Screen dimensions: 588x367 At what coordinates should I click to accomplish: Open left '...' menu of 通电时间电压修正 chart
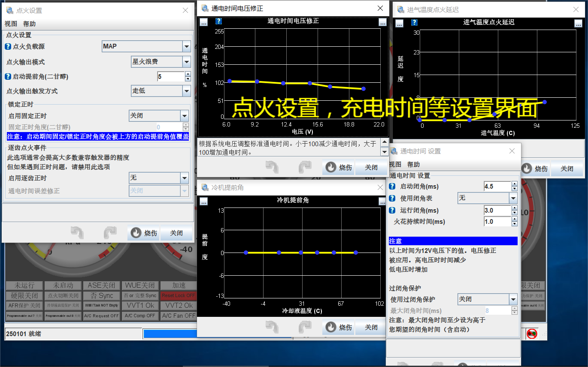(203, 21)
